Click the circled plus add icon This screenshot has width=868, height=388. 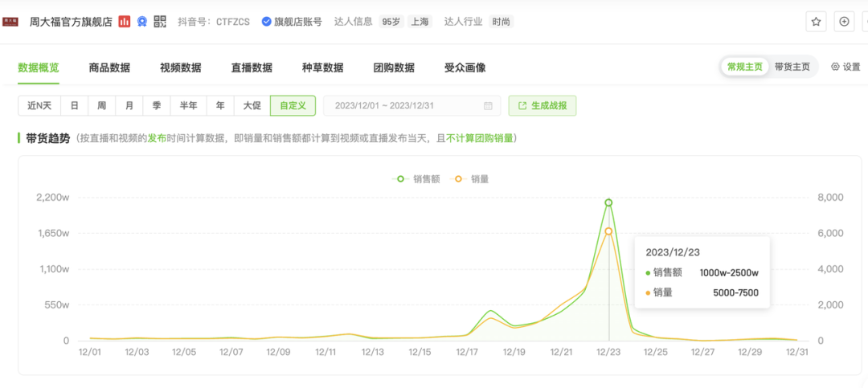[x=844, y=22]
